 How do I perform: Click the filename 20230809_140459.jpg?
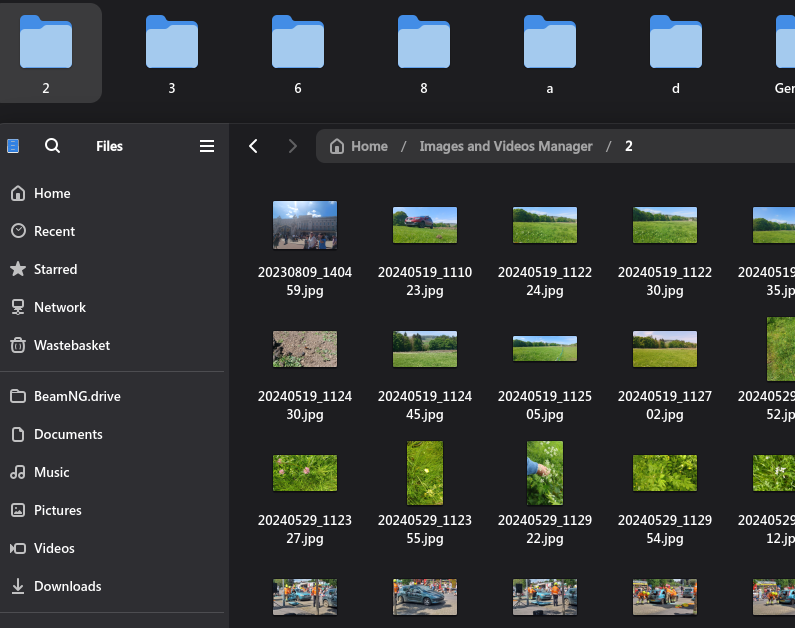pyautogui.click(x=305, y=281)
